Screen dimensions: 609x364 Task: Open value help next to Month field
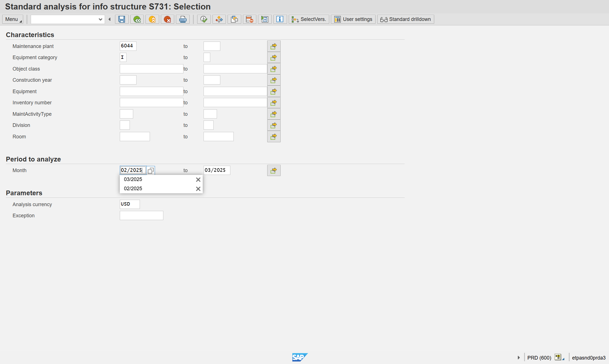coord(151,170)
